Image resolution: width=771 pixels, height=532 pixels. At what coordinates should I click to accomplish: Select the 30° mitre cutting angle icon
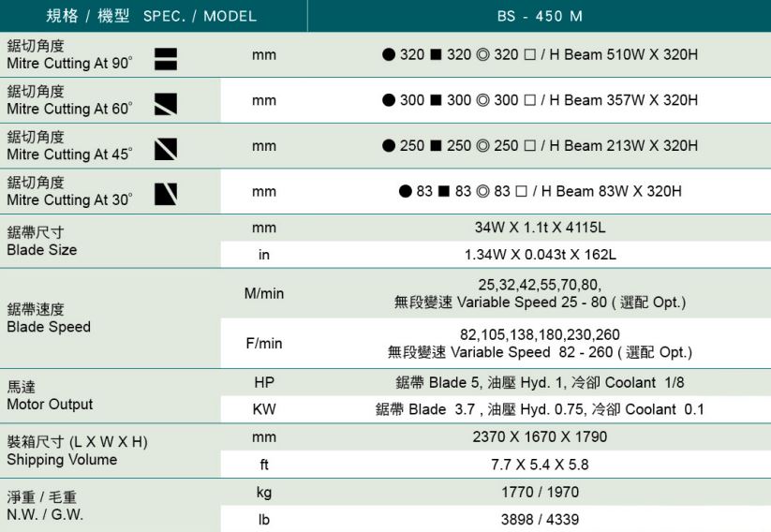(166, 194)
